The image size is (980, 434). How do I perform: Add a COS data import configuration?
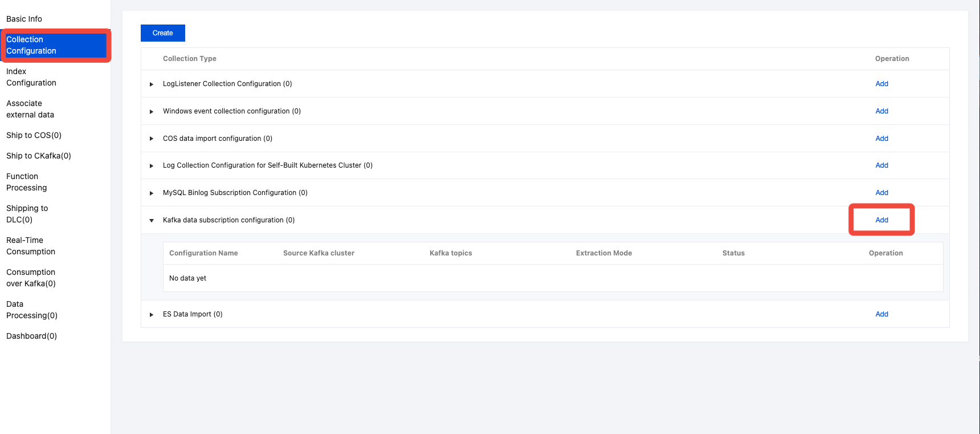(x=881, y=139)
